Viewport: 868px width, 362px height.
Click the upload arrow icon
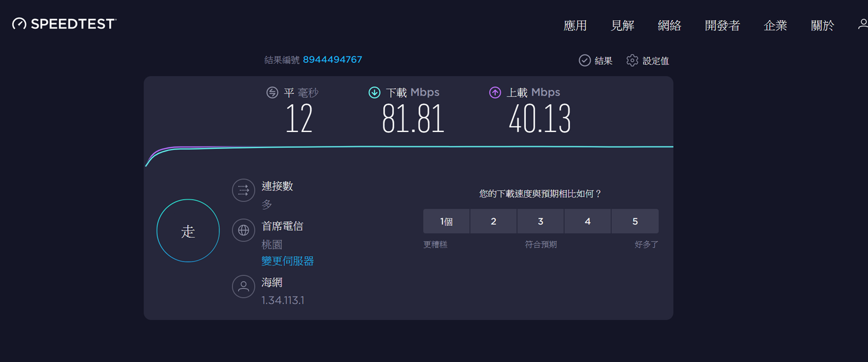tap(495, 92)
